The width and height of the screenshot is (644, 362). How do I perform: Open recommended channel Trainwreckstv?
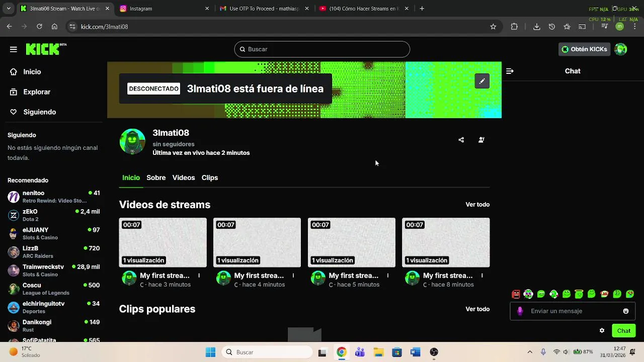pyautogui.click(x=53, y=270)
